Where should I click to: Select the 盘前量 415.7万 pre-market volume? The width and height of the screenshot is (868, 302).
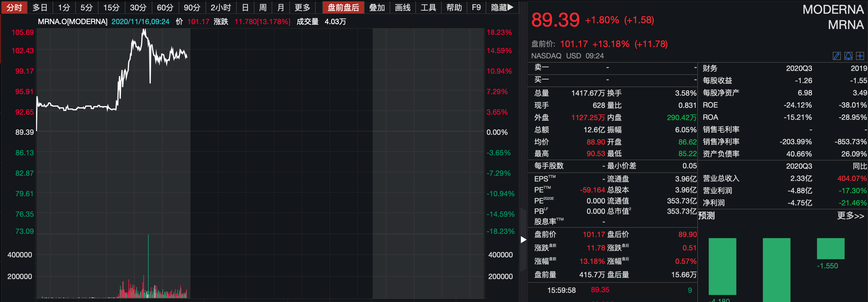(x=592, y=275)
